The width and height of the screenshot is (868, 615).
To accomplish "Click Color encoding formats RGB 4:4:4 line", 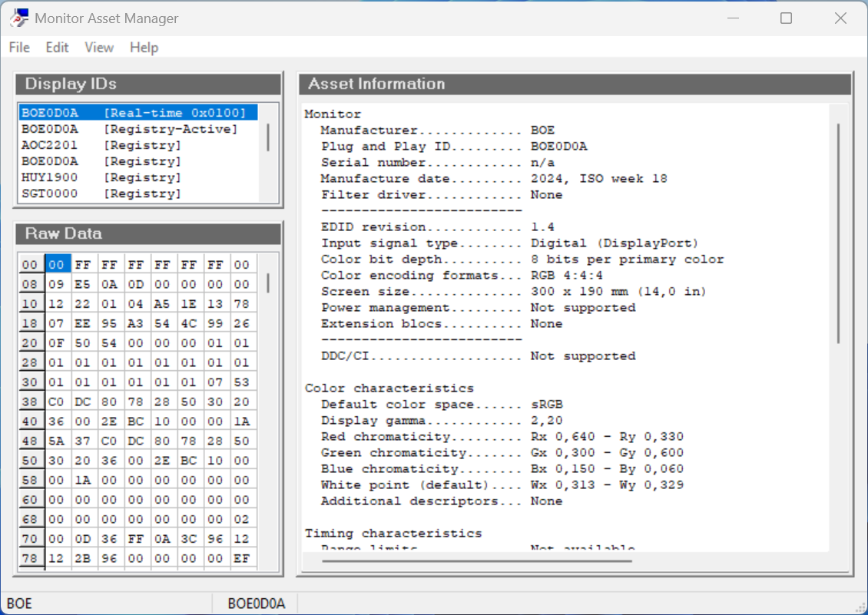I will tap(462, 275).
